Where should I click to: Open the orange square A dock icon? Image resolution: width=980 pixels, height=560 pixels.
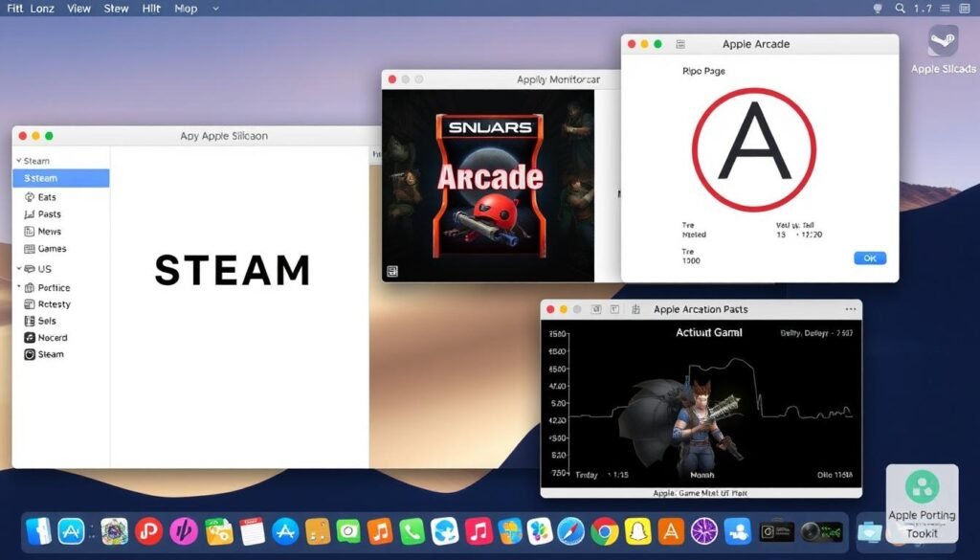tap(671, 532)
